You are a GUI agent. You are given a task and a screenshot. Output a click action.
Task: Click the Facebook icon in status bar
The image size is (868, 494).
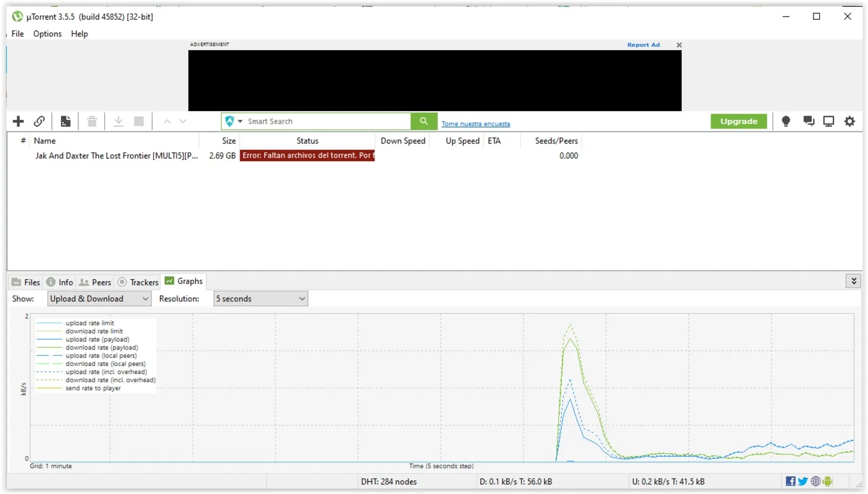(791, 482)
